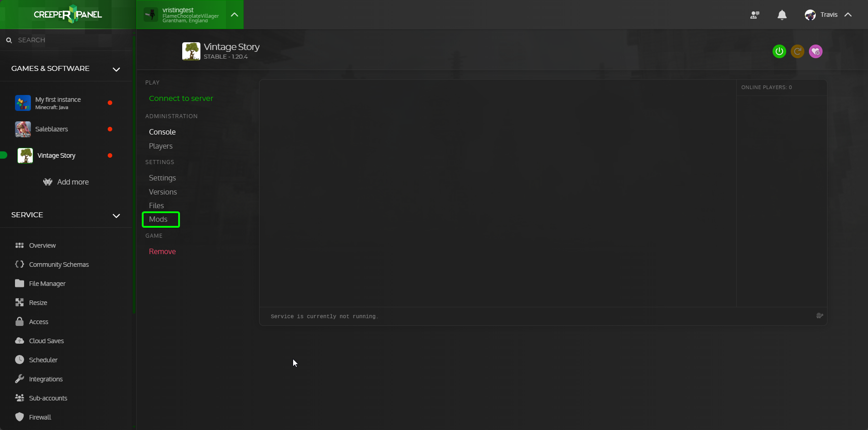This screenshot has width=868, height=430.
Task: Click Saleblazers red status dot
Action: tap(110, 129)
